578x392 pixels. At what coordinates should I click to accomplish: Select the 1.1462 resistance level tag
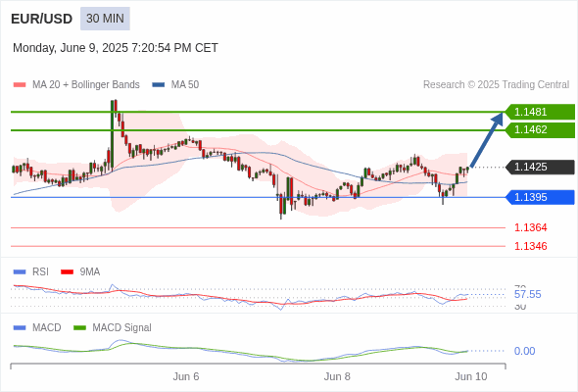tap(540, 129)
